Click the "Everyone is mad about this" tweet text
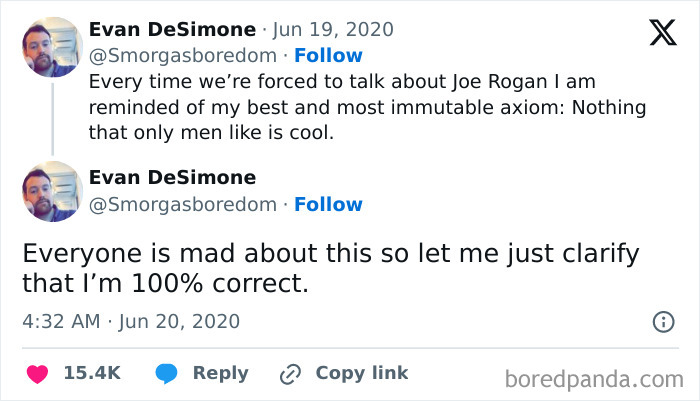 [331, 268]
